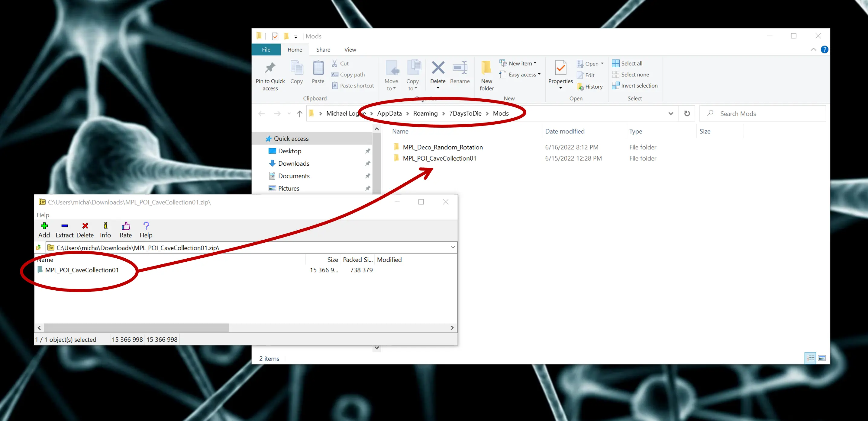Click Add in the 7-Zip toolbar
The height and width of the screenshot is (421, 868).
point(44,230)
